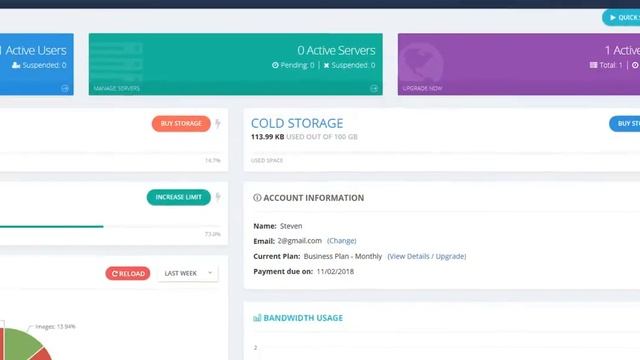
Task: Click the Change email link
Action: (342, 241)
